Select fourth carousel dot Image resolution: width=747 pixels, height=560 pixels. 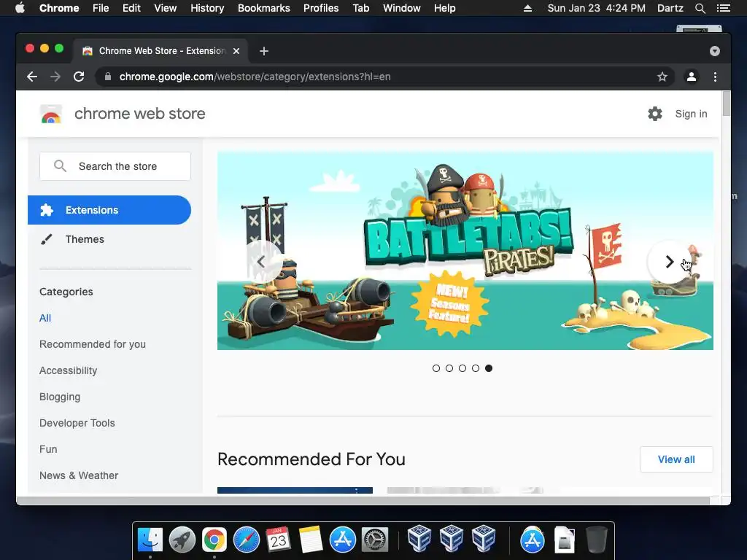pyautogui.click(x=476, y=368)
